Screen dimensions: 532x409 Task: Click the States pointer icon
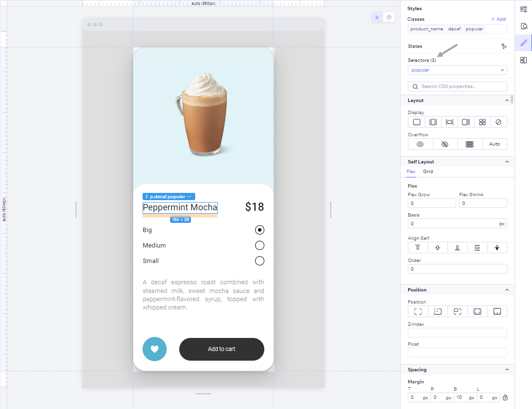pos(504,46)
